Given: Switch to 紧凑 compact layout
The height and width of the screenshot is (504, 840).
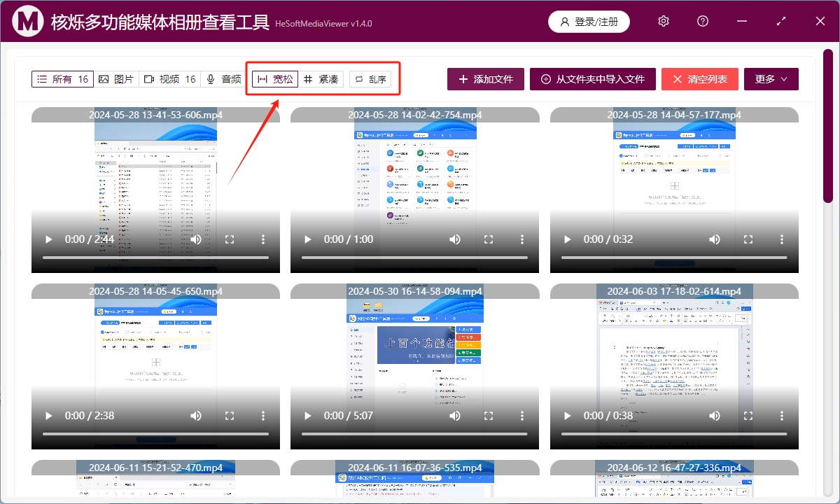Looking at the screenshot, I should [321, 79].
